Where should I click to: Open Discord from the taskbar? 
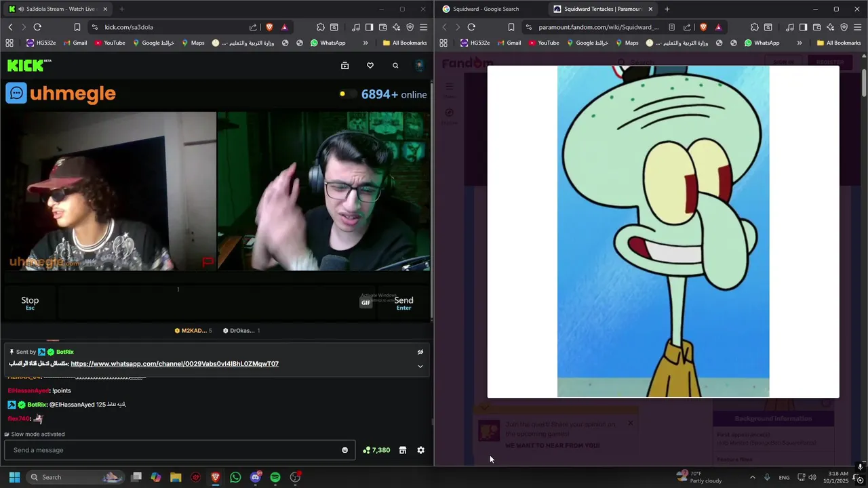256,477
